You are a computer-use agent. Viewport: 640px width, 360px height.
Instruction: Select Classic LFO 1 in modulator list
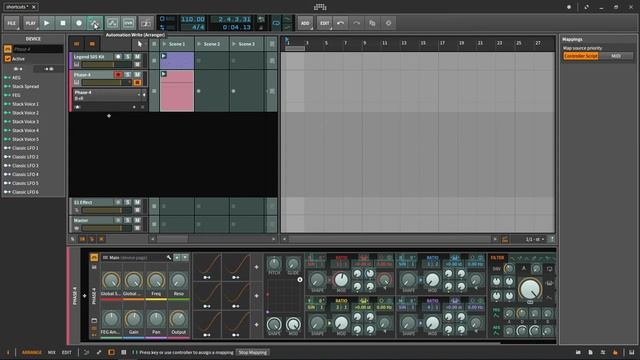click(x=25, y=148)
